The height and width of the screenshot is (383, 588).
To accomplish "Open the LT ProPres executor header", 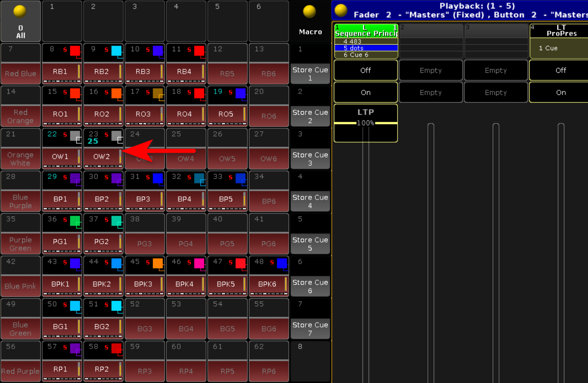I will coord(560,31).
